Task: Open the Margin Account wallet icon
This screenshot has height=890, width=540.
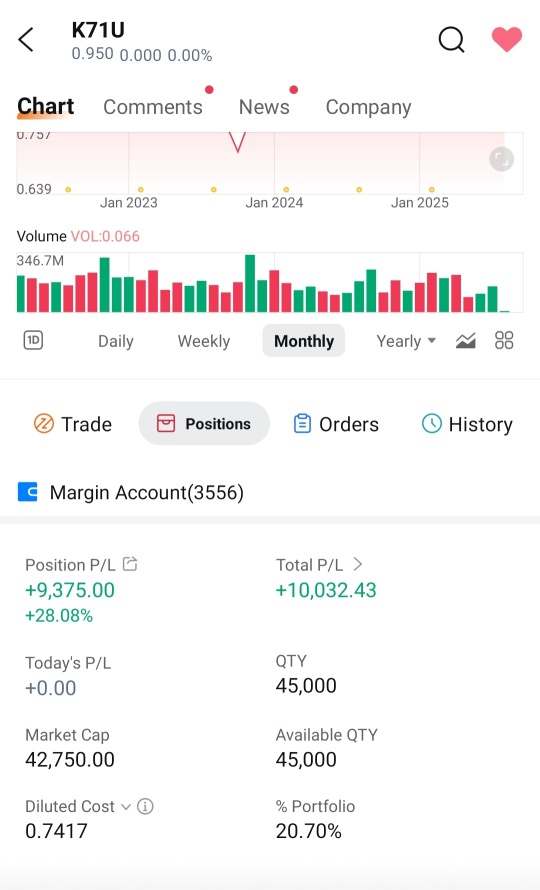Action: click(x=28, y=492)
